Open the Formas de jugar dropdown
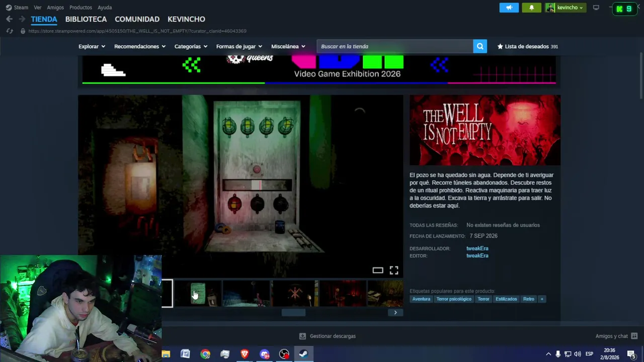The width and height of the screenshot is (644, 362). 239,46
